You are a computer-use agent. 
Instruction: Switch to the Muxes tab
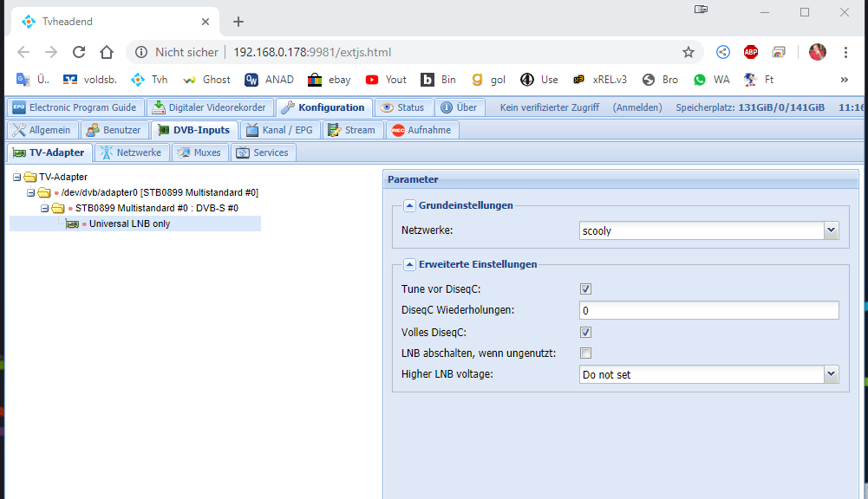(199, 152)
